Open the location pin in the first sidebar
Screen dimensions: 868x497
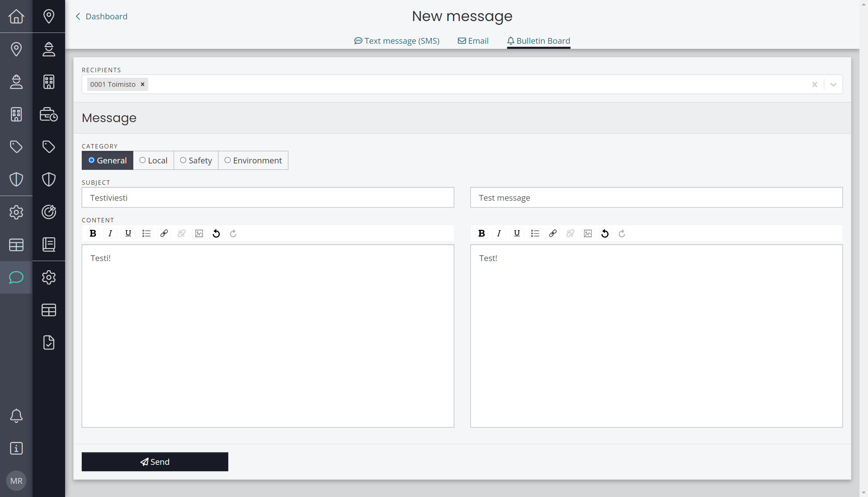16,49
